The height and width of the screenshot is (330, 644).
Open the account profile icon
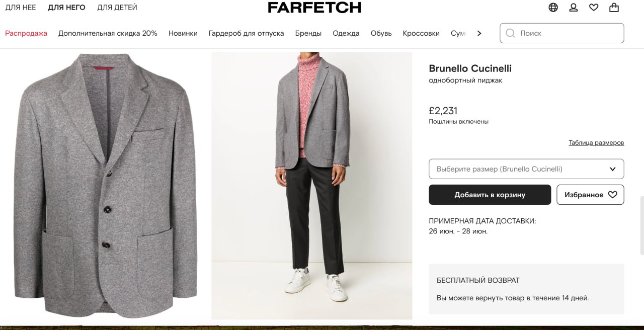(574, 8)
